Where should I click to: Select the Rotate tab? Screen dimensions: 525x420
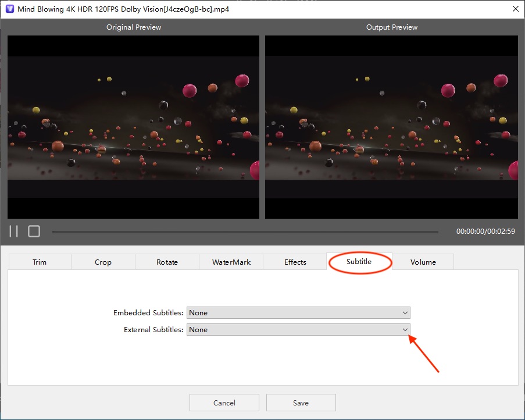pyautogui.click(x=167, y=262)
